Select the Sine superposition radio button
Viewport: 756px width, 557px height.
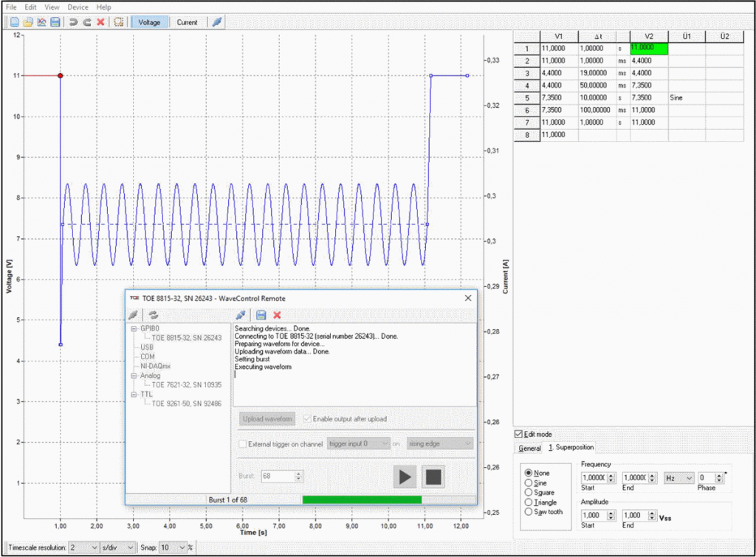(x=528, y=482)
